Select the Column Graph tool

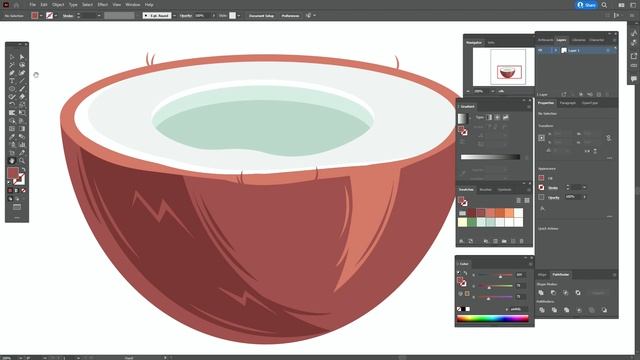(22, 144)
